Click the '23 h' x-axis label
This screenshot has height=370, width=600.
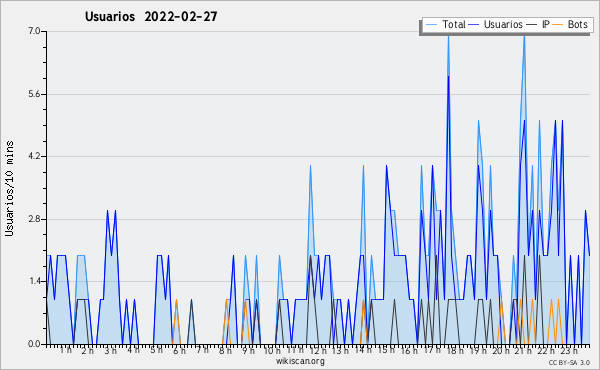(569, 350)
